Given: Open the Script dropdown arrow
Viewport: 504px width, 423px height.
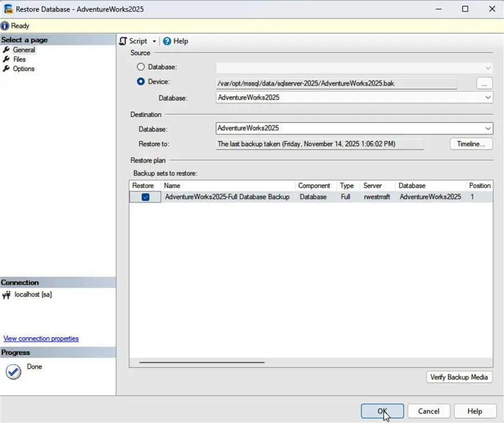Looking at the screenshot, I should (155, 41).
